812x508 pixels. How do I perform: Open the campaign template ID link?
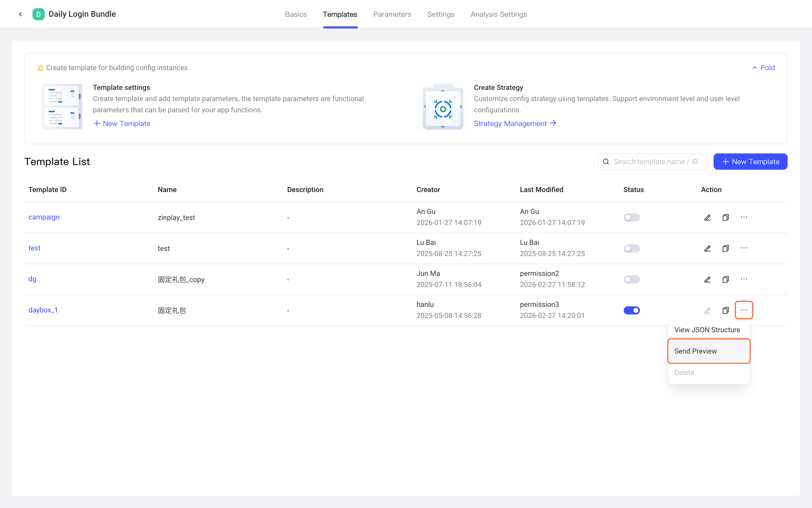[x=44, y=217]
